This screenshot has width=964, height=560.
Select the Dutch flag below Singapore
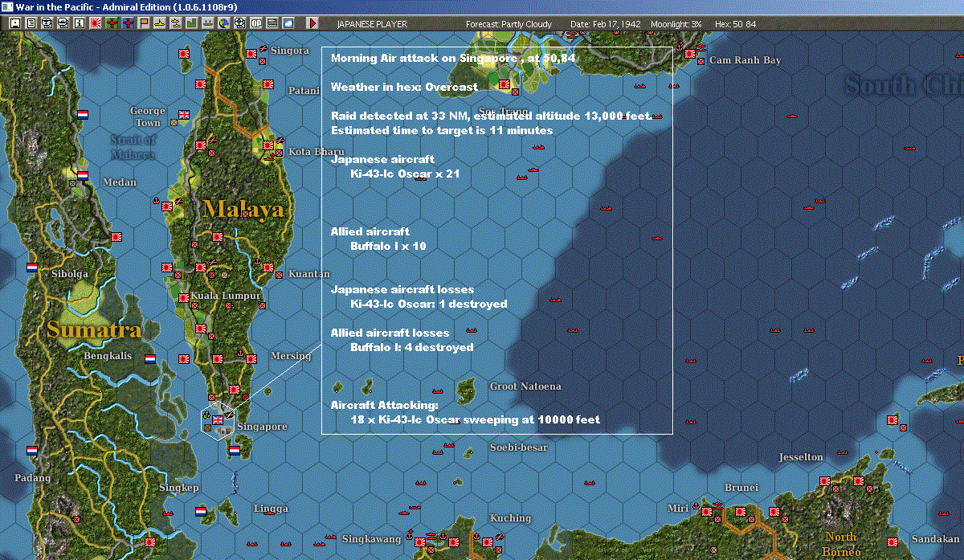pos(234,451)
